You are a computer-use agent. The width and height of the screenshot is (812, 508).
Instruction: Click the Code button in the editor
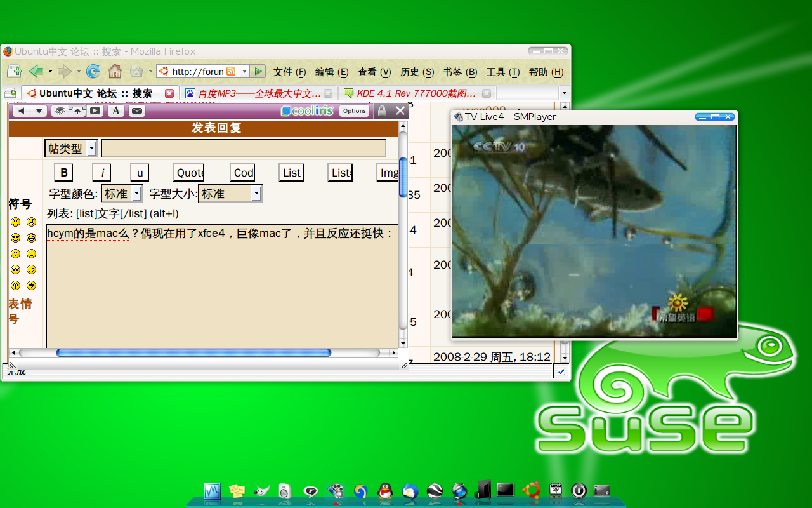(x=242, y=173)
